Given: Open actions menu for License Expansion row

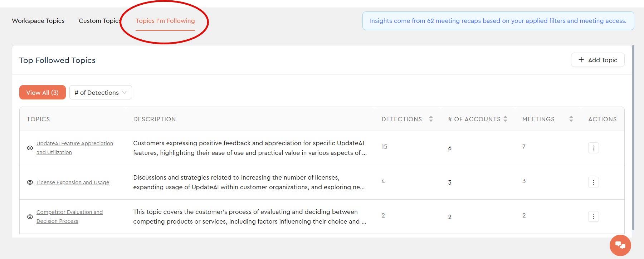Looking at the screenshot, I should [x=593, y=182].
